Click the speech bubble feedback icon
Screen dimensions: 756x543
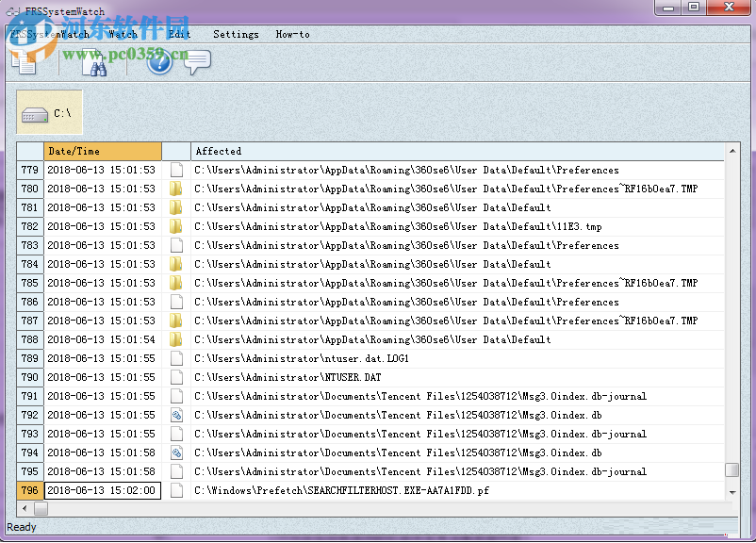[197, 62]
